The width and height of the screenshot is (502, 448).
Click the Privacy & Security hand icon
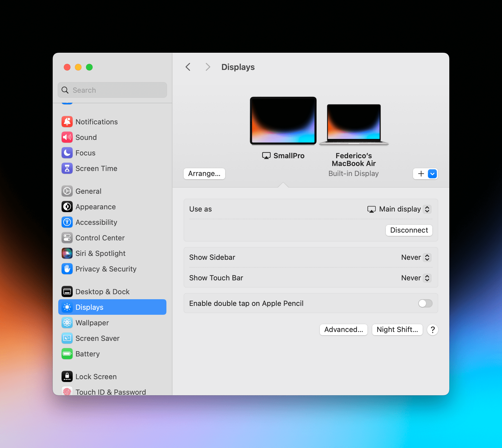tap(67, 269)
